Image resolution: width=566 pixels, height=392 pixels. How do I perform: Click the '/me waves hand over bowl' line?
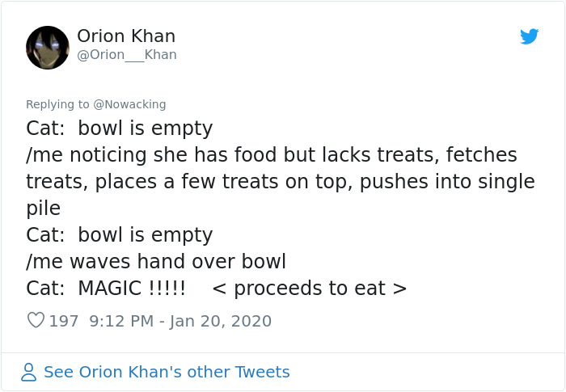click(x=156, y=262)
